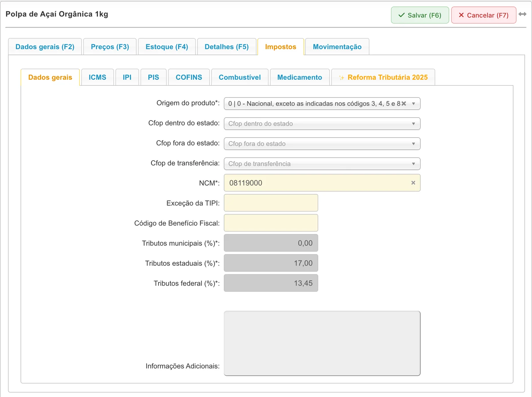Screen dimensions: 532x397
Task: Open the Reforma Tributária 2025 tab
Action: tap(383, 77)
